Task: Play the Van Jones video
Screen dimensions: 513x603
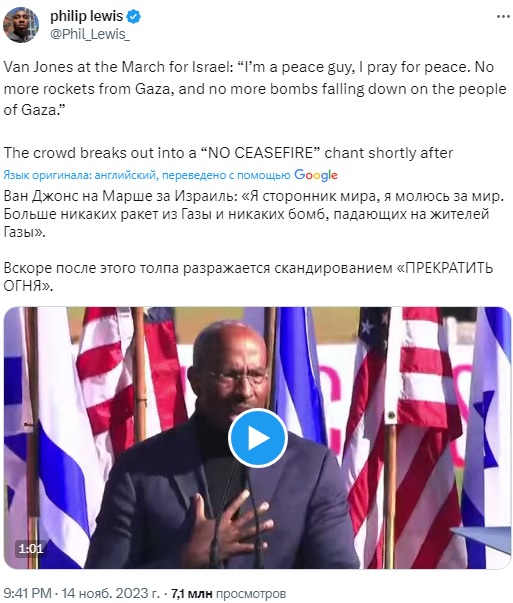Action: click(x=258, y=438)
